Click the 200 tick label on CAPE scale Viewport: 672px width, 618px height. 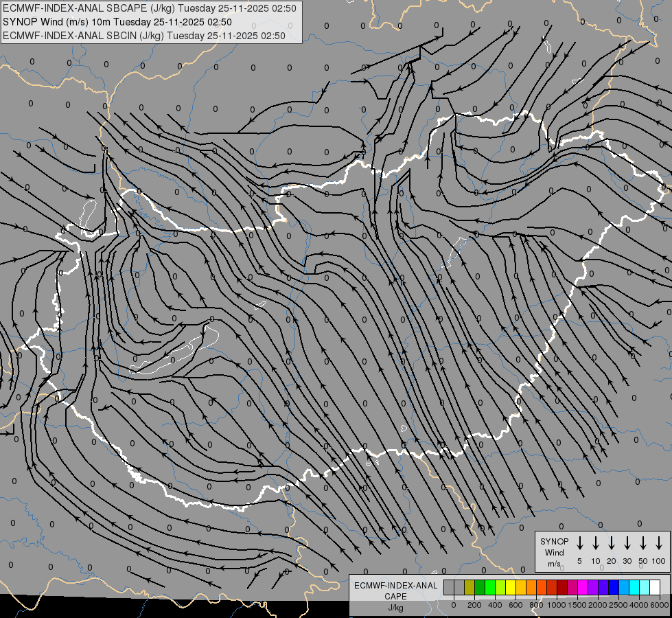[x=474, y=605]
